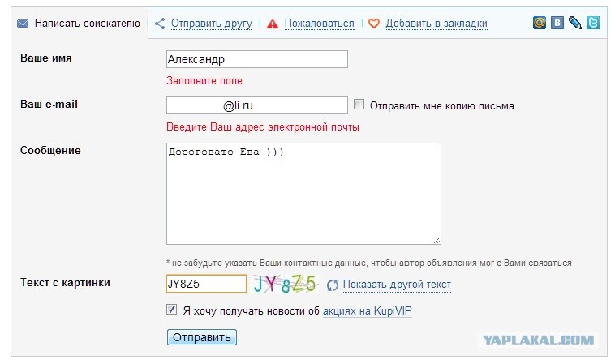Share via Mail.ru @ icon

coord(540,24)
